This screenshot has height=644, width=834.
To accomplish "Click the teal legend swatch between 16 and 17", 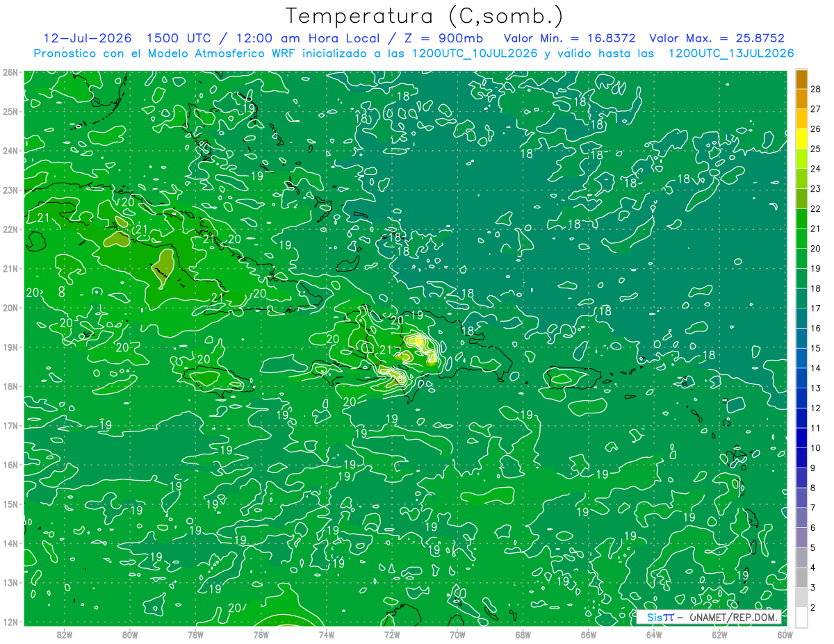I will pyautogui.click(x=801, y=319).
